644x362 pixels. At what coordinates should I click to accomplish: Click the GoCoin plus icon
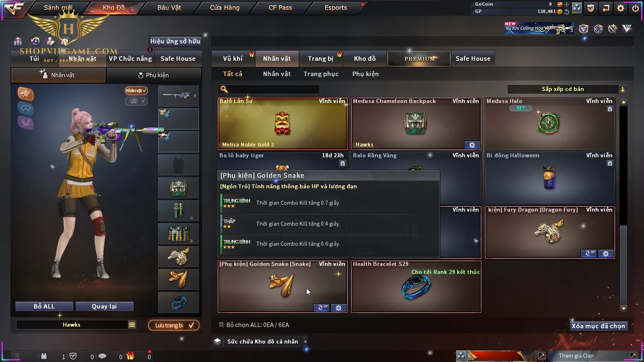tap(567, 4)
